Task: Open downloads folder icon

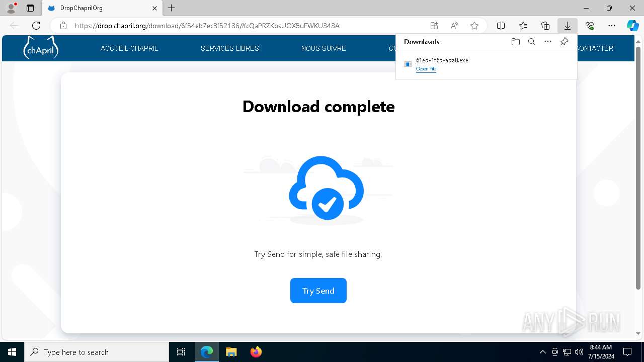Action: point(515,42)
